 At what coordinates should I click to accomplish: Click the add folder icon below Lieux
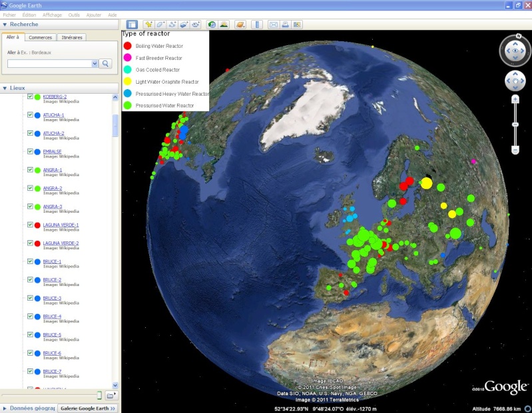coord(111,396)
